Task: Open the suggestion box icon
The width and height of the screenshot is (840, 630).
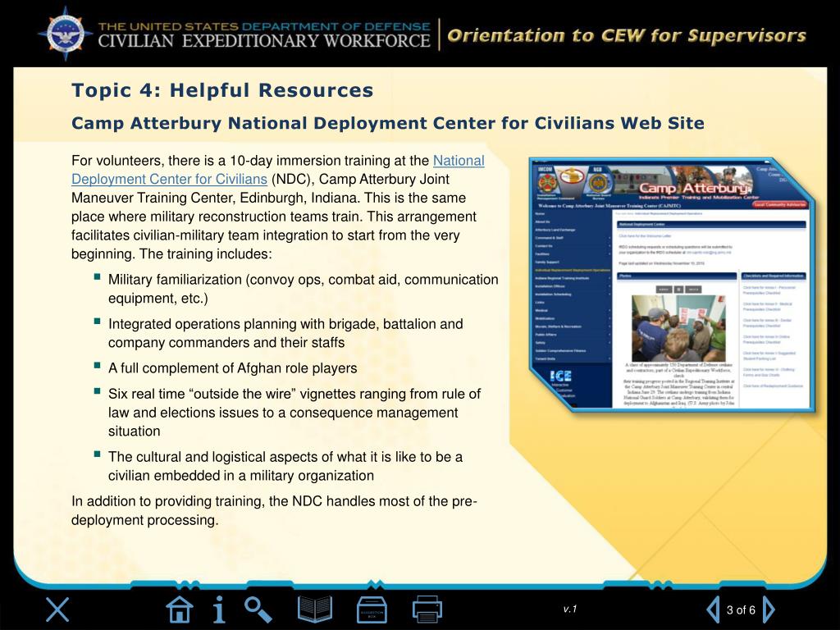Action: [x=372, y=609]
